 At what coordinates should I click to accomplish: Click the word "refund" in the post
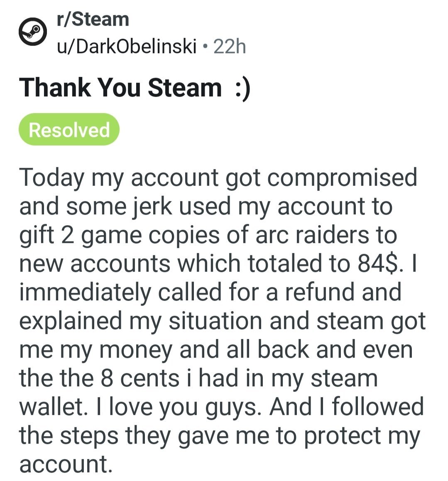320,292
